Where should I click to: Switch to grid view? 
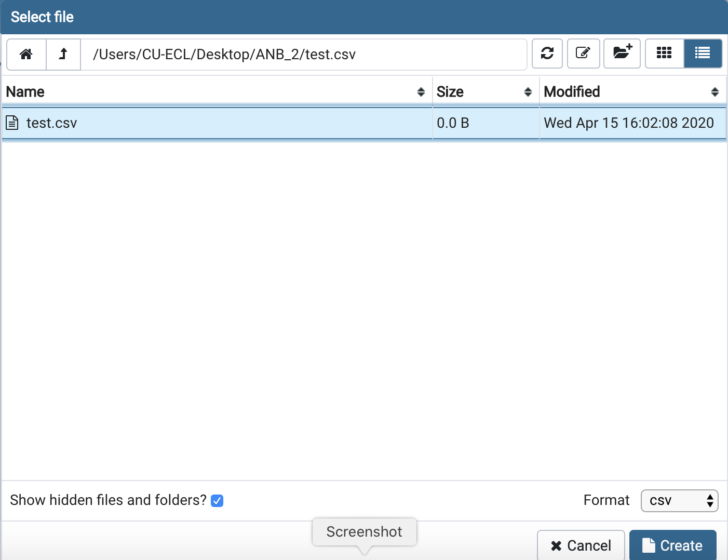(x=664, y=54)
